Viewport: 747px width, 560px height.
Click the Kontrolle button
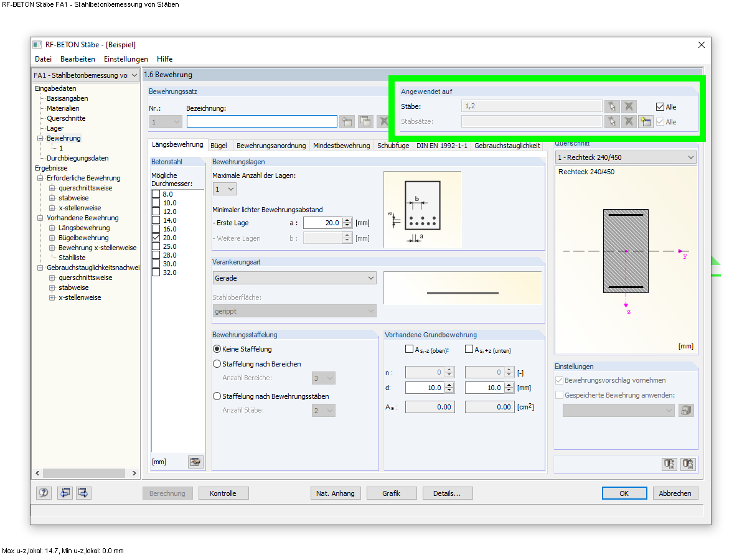pyautogui.click(x=224, y=493)
